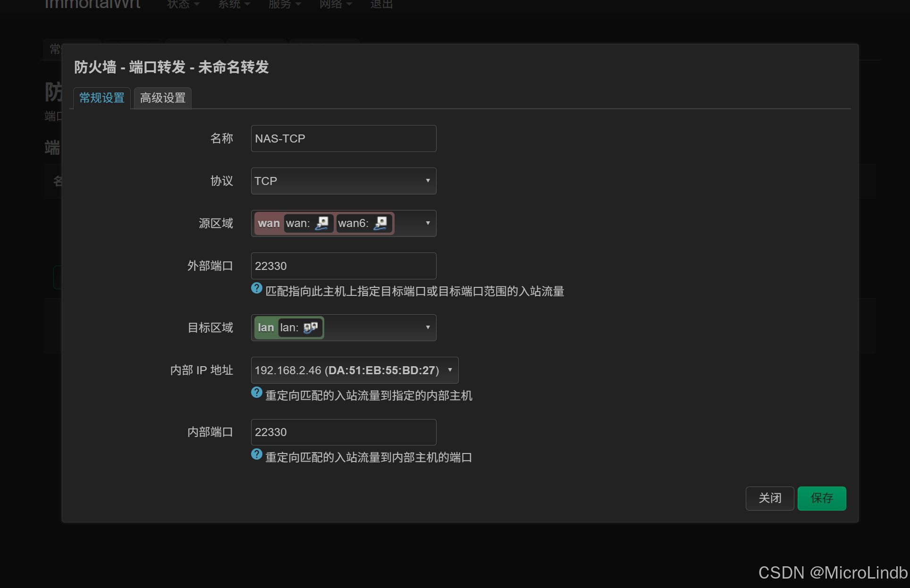Click the name field containing NAS-TCP

point(343,139)
